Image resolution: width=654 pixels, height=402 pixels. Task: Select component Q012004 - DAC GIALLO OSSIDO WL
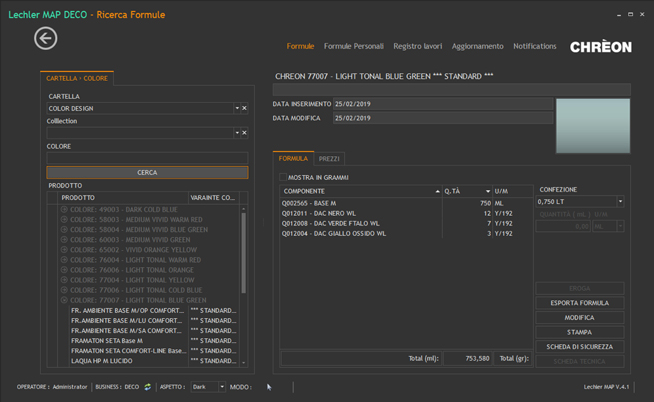coord(406,234)
